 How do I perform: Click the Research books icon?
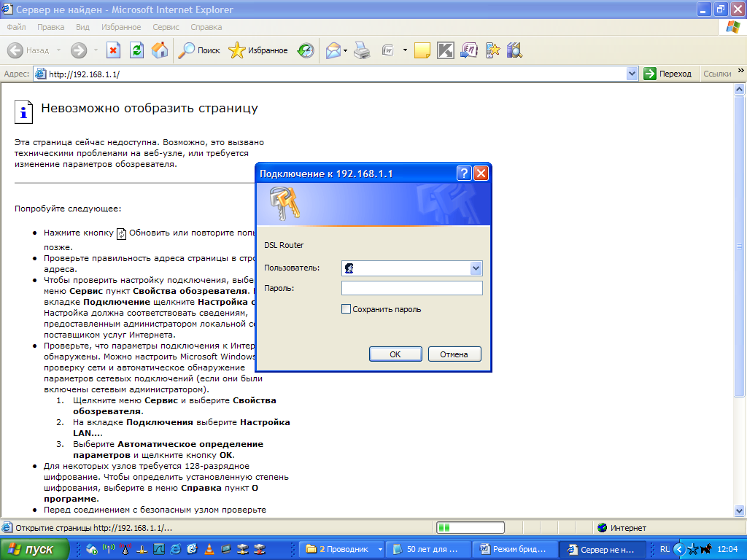(x=515, y=50)
